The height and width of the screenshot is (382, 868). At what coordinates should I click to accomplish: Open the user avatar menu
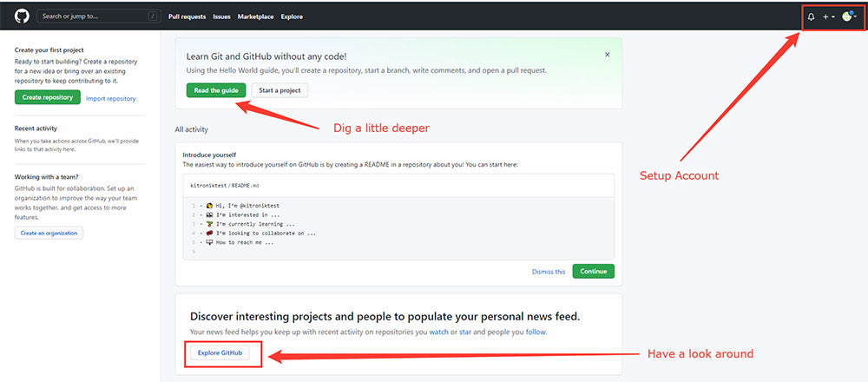pyautogui.click(x=849, y=16)
